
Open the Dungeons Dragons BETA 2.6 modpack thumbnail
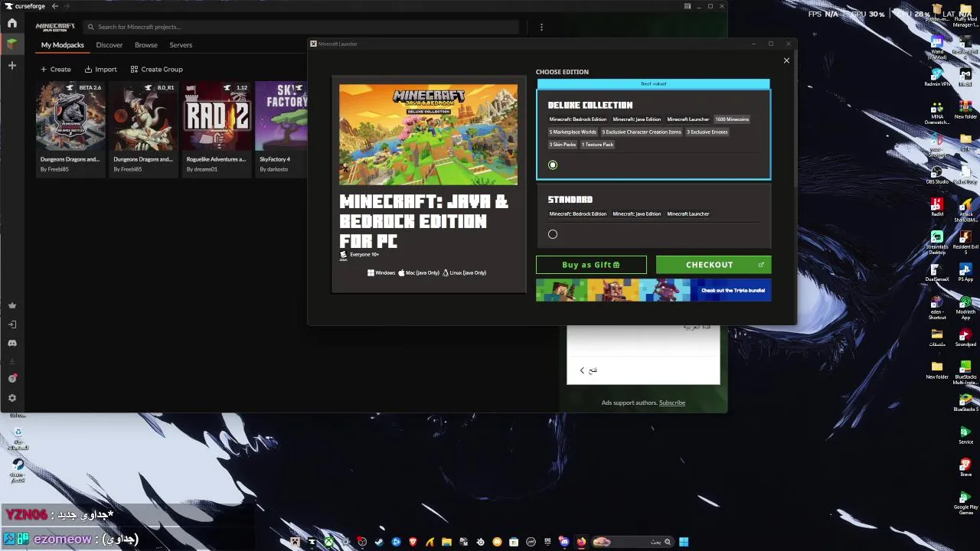pos(70,116)
